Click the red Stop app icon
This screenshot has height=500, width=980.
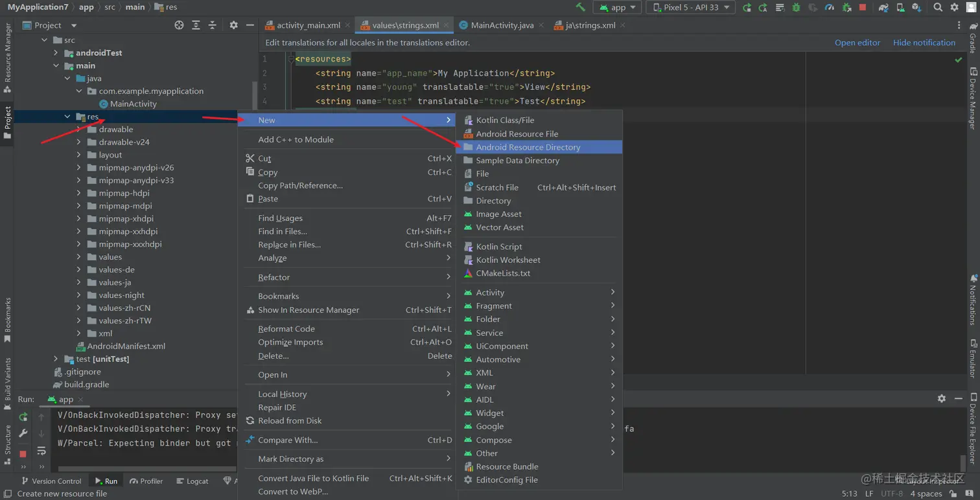863,7
